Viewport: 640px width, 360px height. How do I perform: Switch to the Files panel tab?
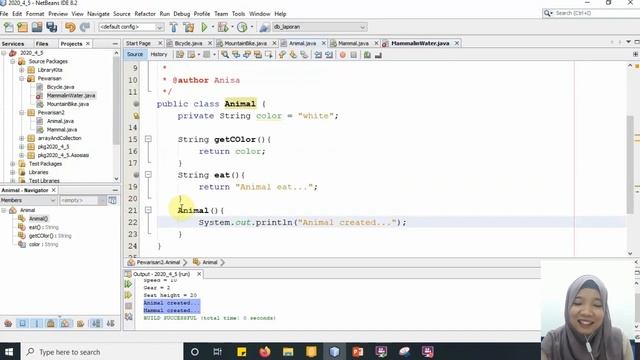pyautogui.click(x=42, y=44)
